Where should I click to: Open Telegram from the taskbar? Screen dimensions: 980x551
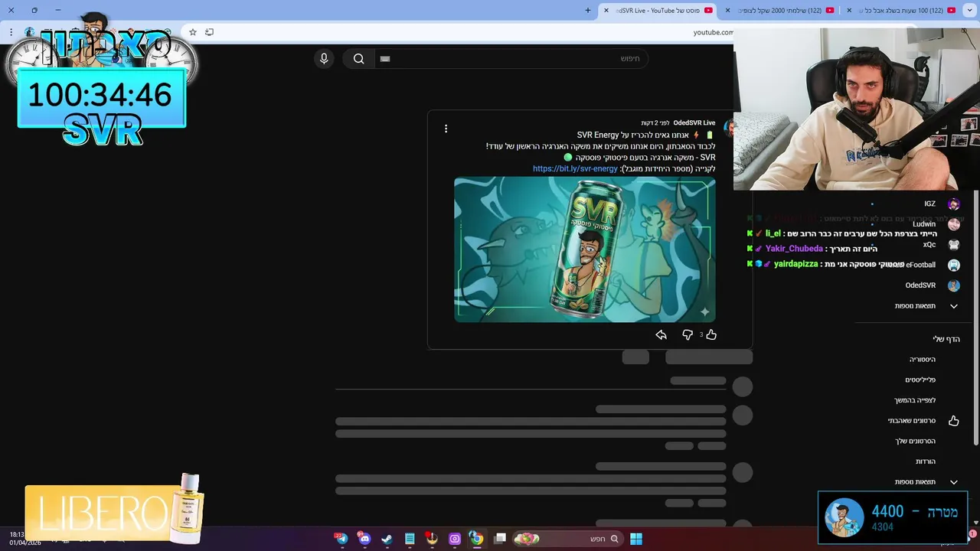341,539
